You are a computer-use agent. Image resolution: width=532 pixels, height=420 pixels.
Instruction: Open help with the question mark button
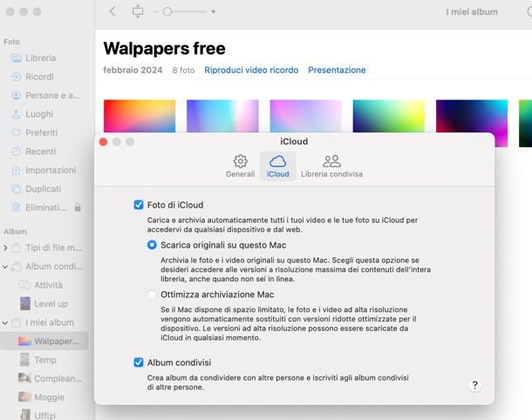474,385
